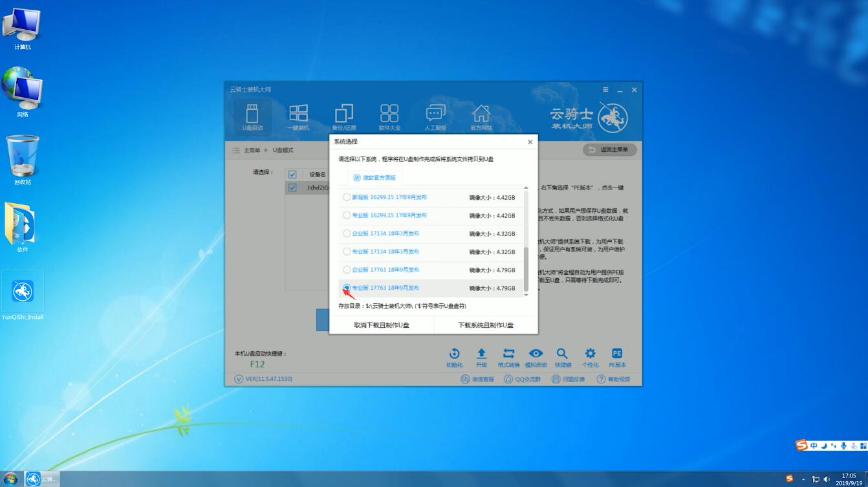Image resolution: width=868 pixels, height=487 pixels.
Task: Click 取消下载且制作U盘 button
Action: point(382,325)
